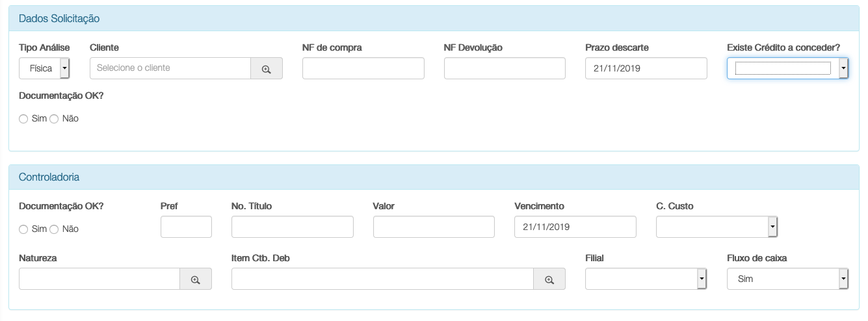Click the magnifier icon beside Cliente field
868x321 pixels.
(x=267, y=68)
